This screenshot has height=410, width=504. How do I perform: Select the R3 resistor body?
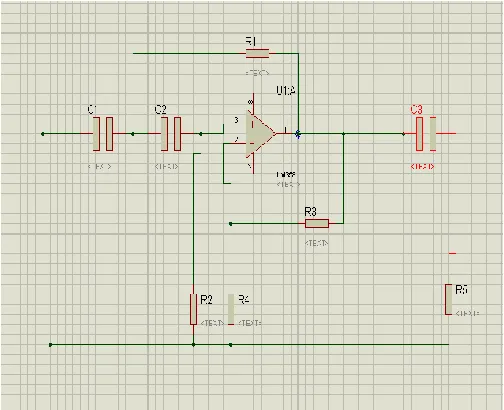(317, 223)
